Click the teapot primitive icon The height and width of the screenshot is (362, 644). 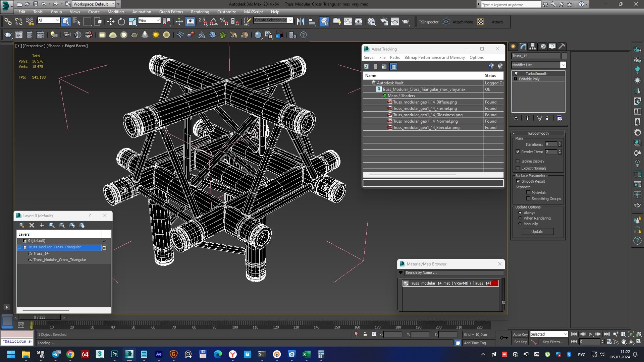(134, 35)
